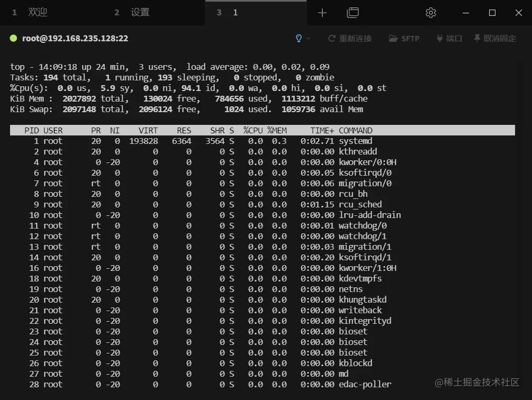This screenshot has width=532, height=400.
Task: Select the netns process name
Action: [351, 289]
